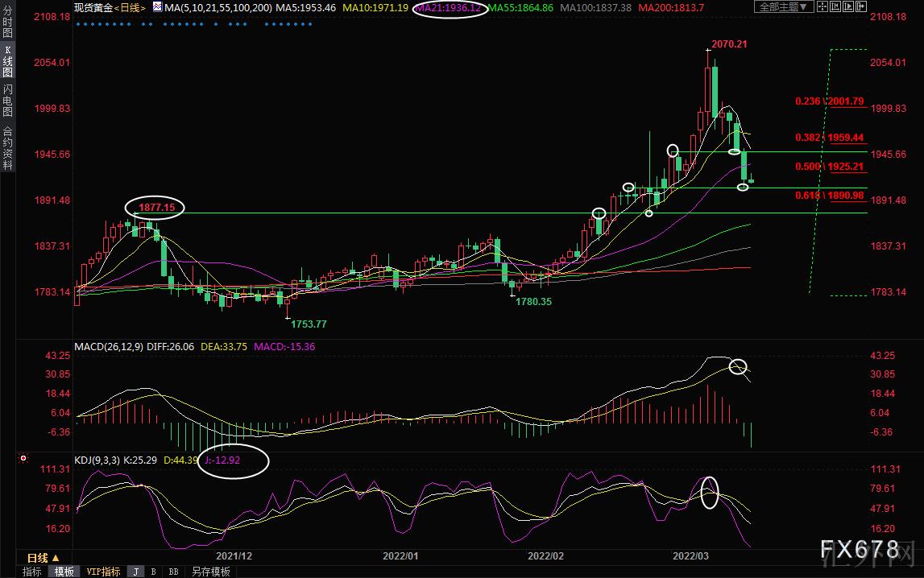This screenshot has width=924, height=578.
Task: Open the <日线> period selector in title
Action: point(131,7)
